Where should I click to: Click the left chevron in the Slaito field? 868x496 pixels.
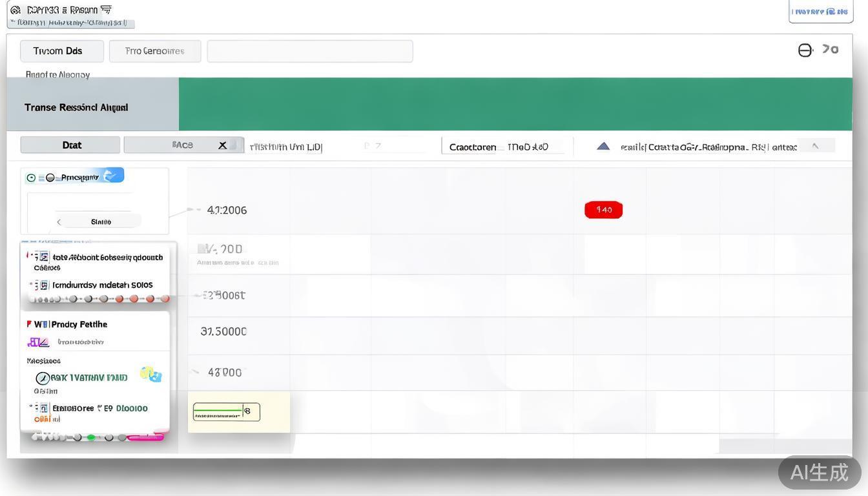59,222
